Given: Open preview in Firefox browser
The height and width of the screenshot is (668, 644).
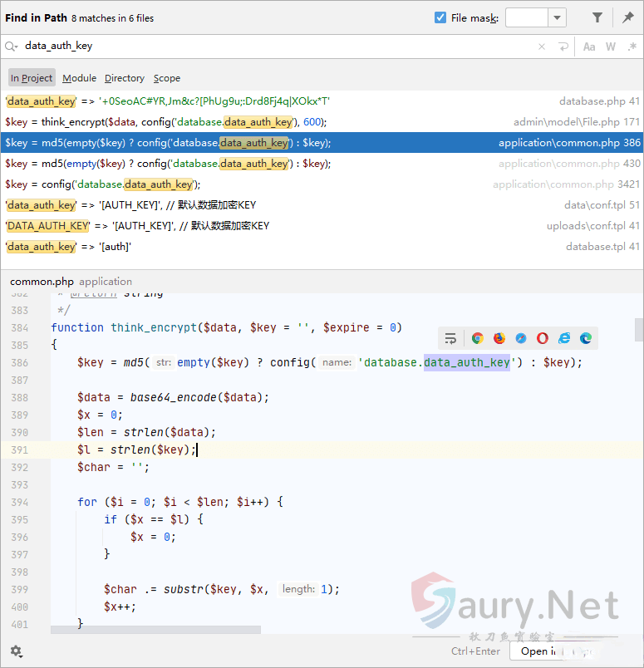Looking at the screenshot, I should point(499,338).
